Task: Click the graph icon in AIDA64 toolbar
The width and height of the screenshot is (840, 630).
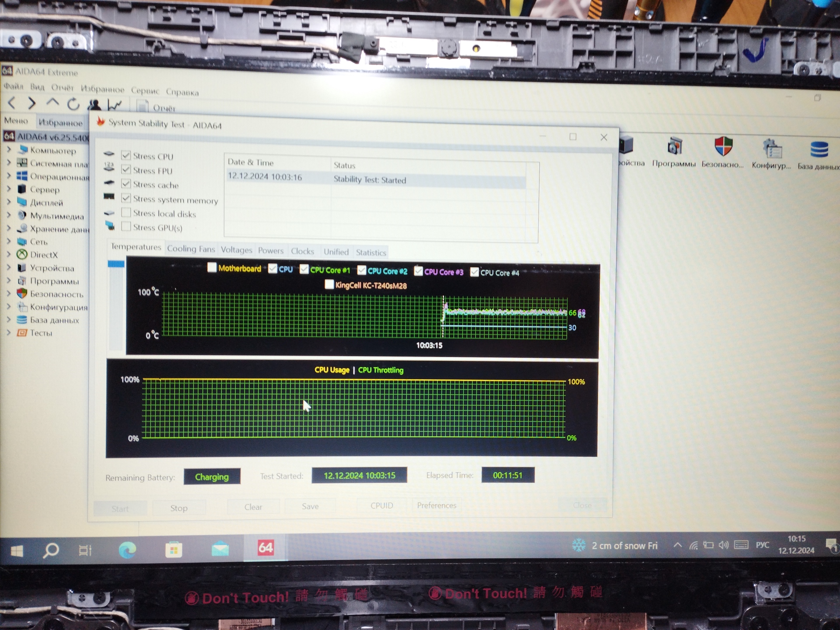Action: 115,105
